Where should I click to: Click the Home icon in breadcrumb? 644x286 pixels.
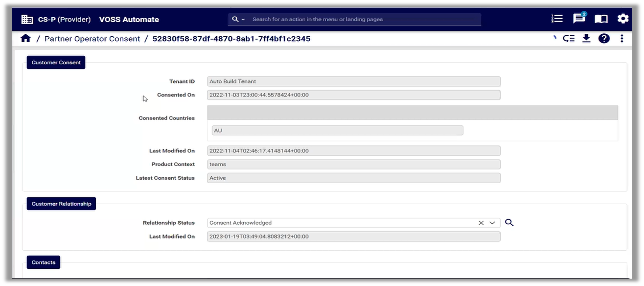(25, 38)
